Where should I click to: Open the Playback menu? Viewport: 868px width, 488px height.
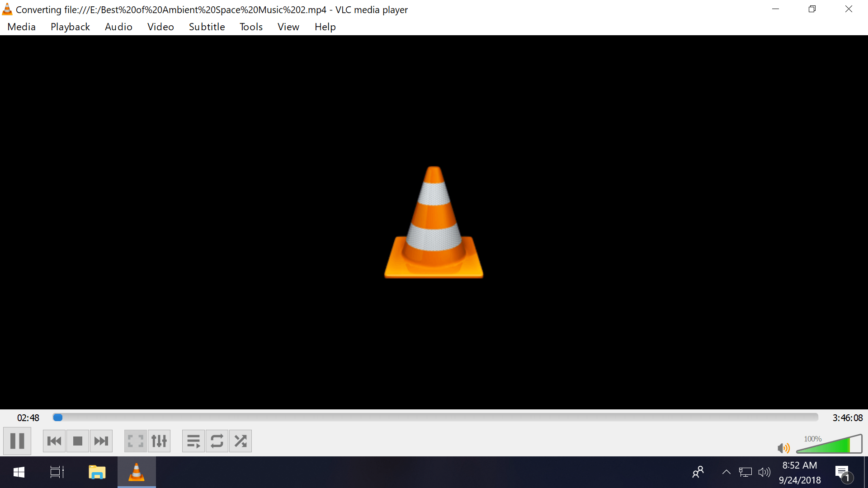(70, 27)
